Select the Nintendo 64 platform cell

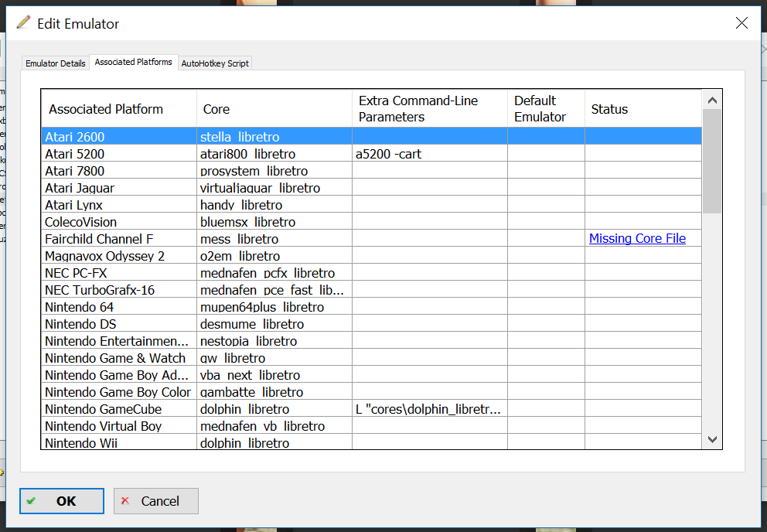tap(119, 306)
